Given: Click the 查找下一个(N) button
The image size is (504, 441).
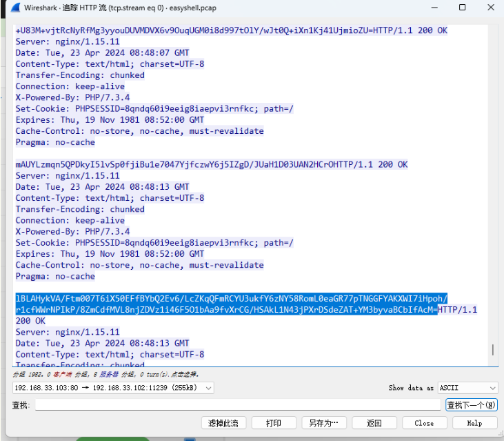Looking at the screenshot, I should click(471, 405).
